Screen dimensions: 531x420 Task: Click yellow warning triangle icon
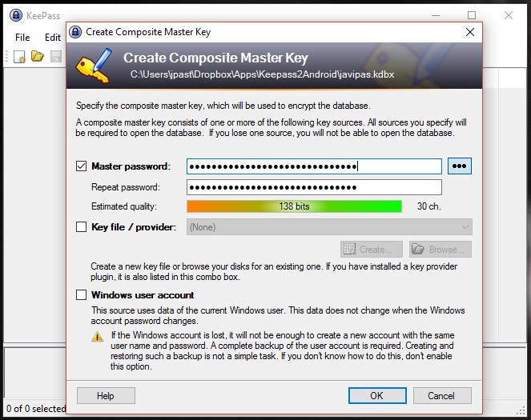pos(98,337)
